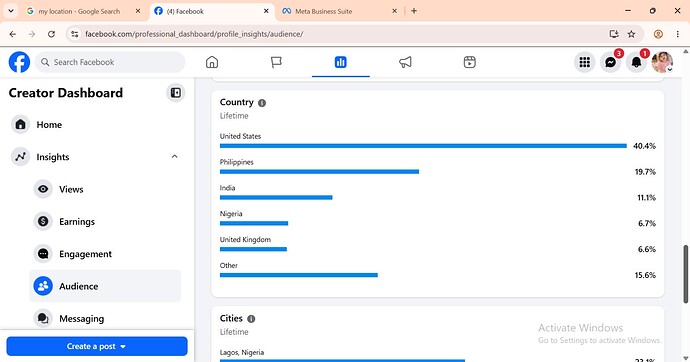The height and width of the screenshot is (362, 690).
Task: Open the Facebook menu grid icon
Action: [584, 62]
